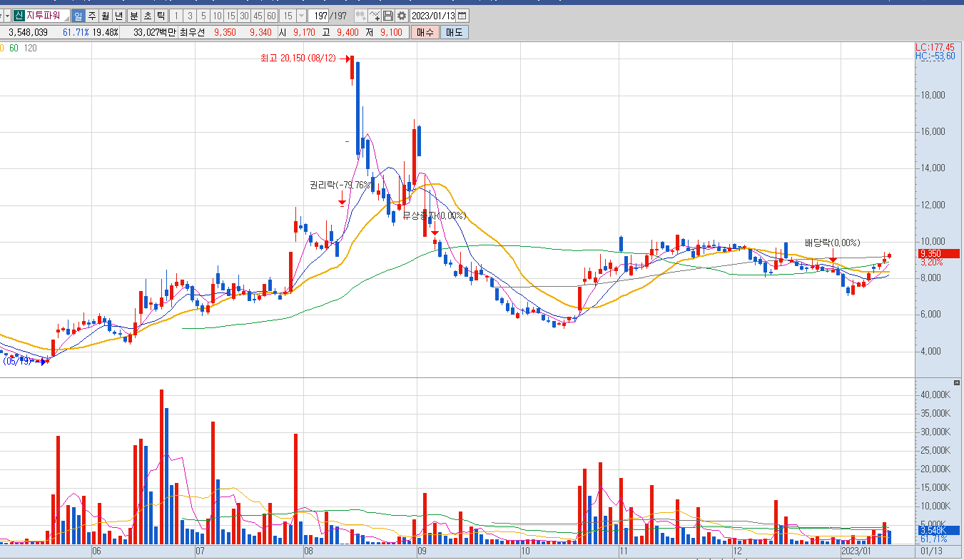Click the add indicator line icon
964x560 pixels.
pyautogui.click(x=375, y=16)
